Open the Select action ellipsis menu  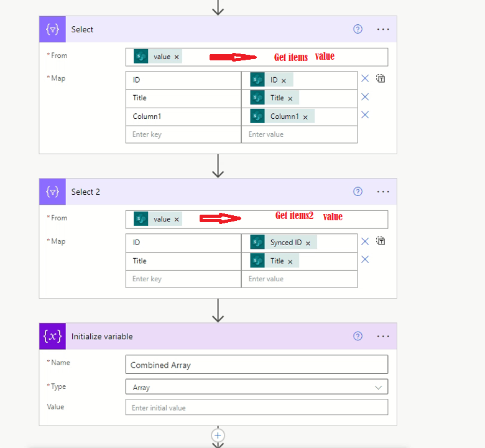click(x=383, y=29)
